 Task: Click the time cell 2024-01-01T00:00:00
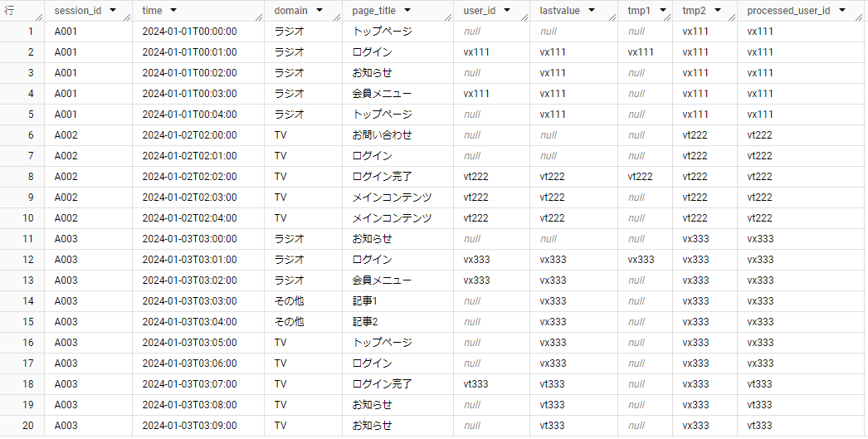tap(189, 32)
